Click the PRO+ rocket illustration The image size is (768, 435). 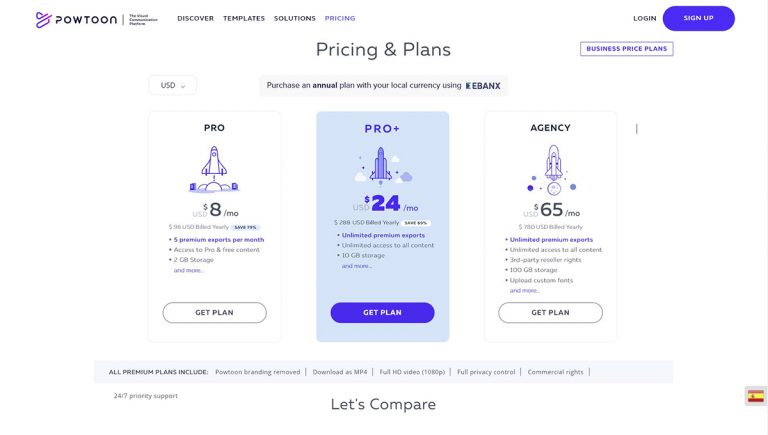pos(381,165)
